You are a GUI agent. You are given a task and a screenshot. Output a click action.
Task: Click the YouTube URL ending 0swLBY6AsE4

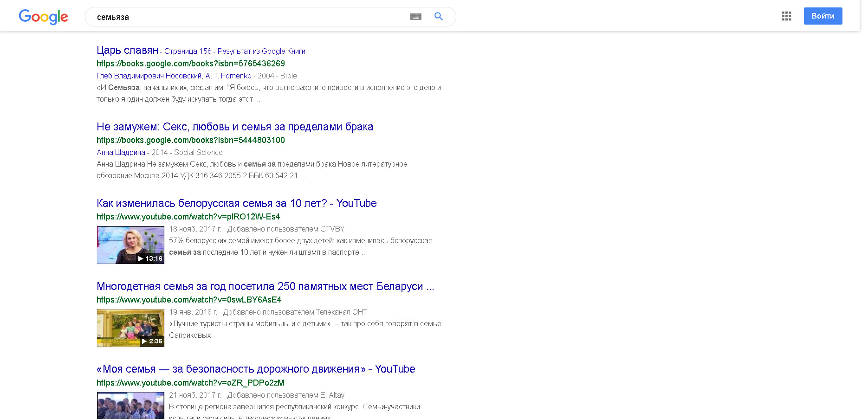click(x=189, y=300)
